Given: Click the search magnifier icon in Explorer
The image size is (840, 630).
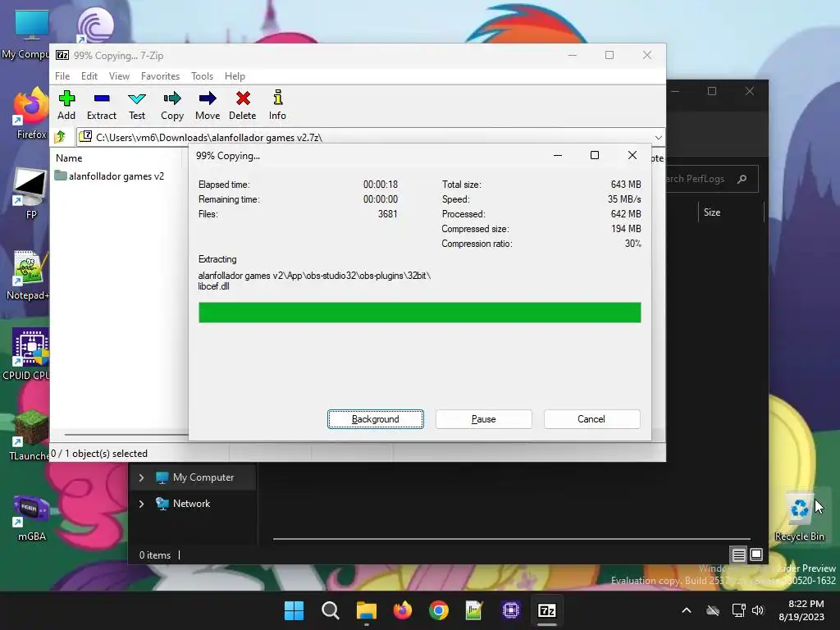Looking at the screenshot, I should 742,179.
